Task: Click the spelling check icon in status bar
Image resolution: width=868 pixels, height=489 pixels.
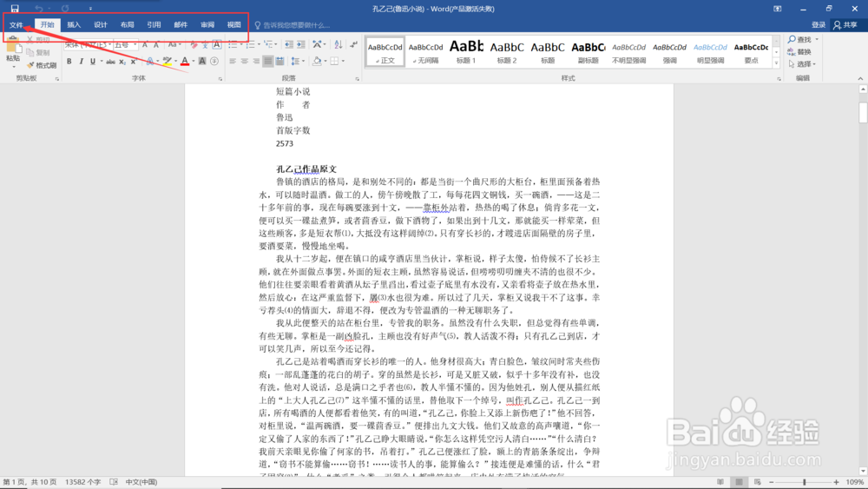Action: pos(114,482)
